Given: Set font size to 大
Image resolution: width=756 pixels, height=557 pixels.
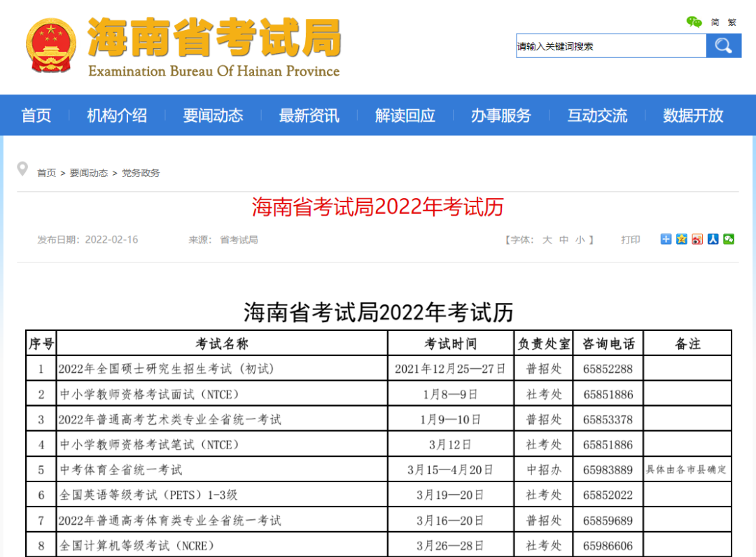Looking at the screenshot, I should 547,239.
